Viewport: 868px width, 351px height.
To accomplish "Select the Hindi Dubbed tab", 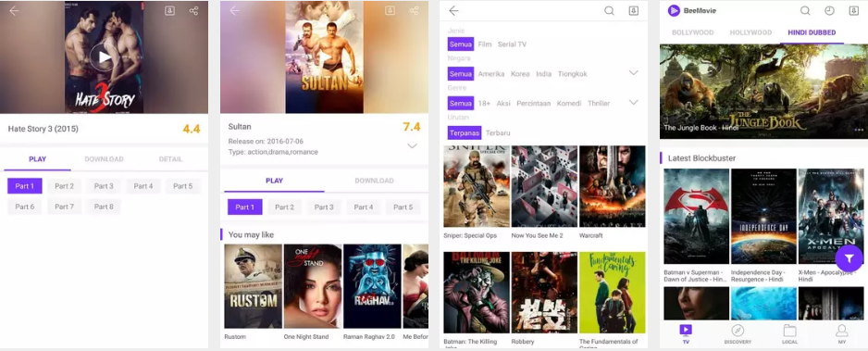I will pyautogui.click(x=812, y=32).
